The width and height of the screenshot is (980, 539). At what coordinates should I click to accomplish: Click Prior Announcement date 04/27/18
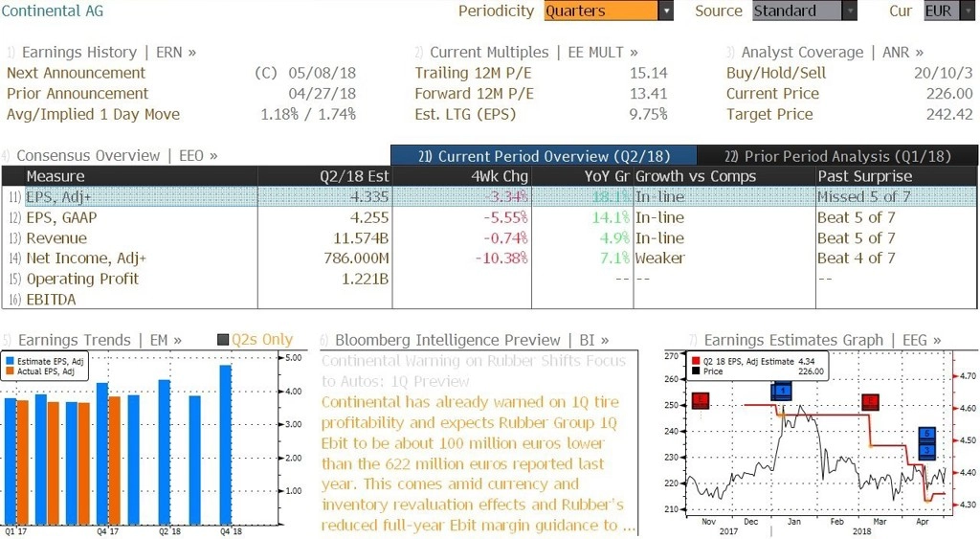tap(322, 94)
